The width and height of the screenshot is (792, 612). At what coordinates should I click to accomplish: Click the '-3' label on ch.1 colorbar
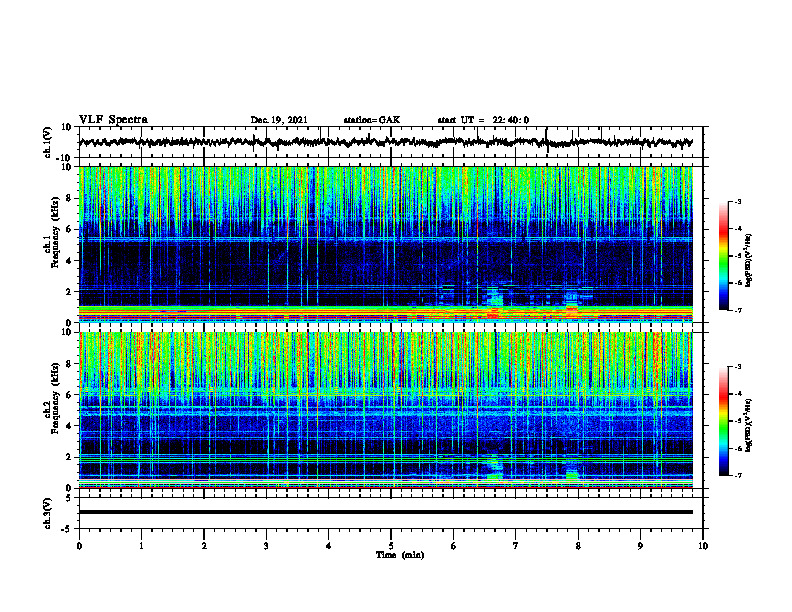[738, 202]
